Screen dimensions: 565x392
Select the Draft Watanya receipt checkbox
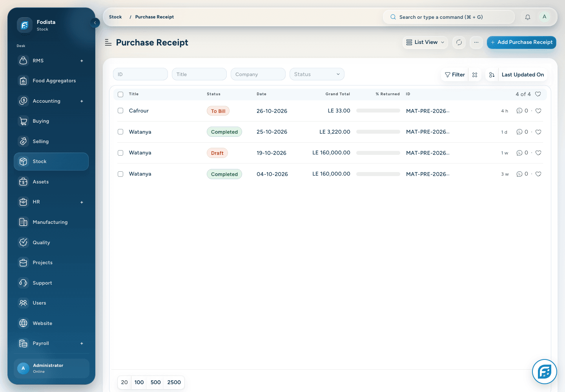click(x=120, y=153)
